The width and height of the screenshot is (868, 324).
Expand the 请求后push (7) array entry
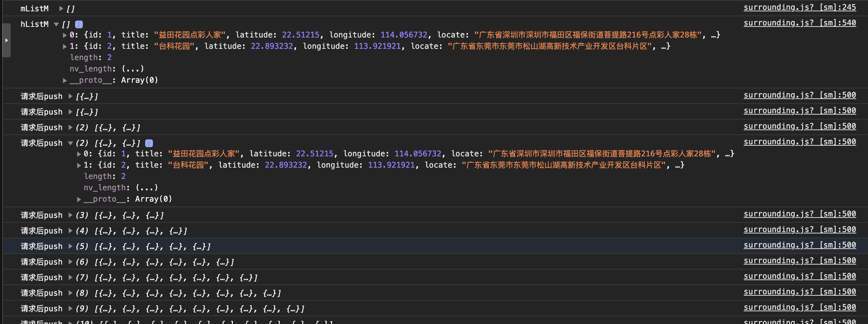tap(70, 277)
